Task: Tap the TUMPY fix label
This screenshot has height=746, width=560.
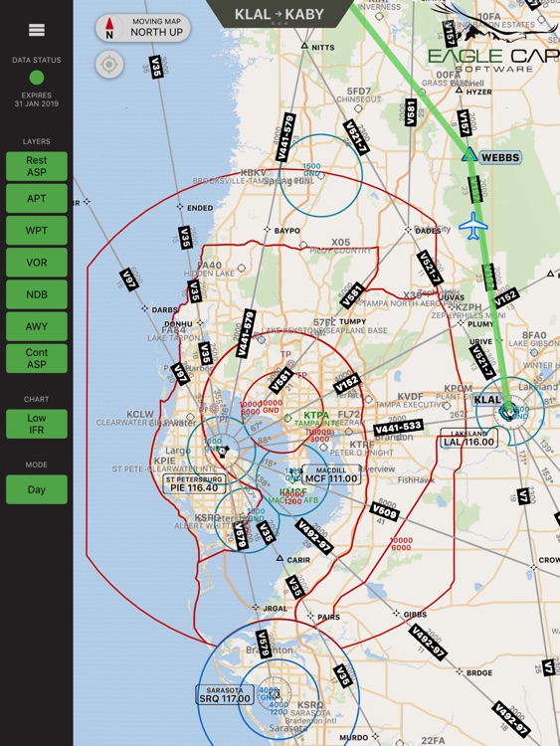Action: (x=352, y=321)
